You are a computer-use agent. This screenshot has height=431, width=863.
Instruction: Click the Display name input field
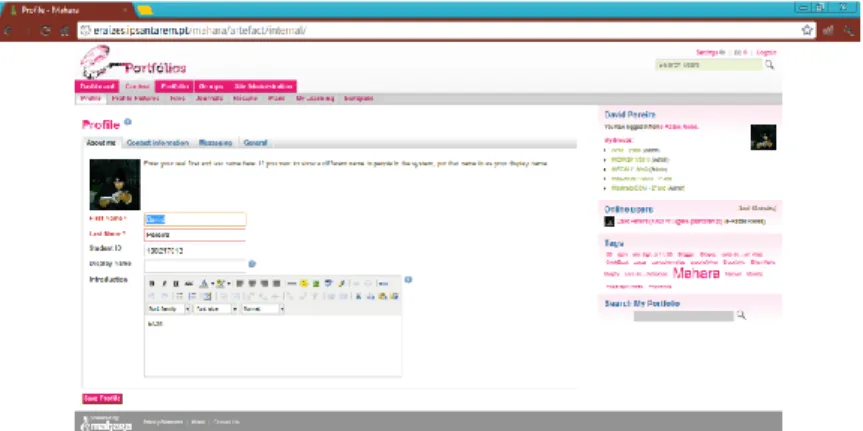195,265
